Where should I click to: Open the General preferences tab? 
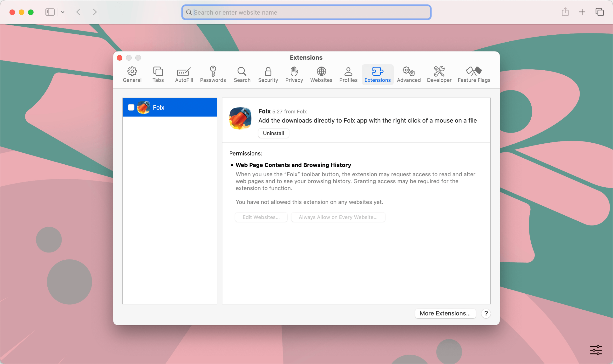(x=132, y=75)
